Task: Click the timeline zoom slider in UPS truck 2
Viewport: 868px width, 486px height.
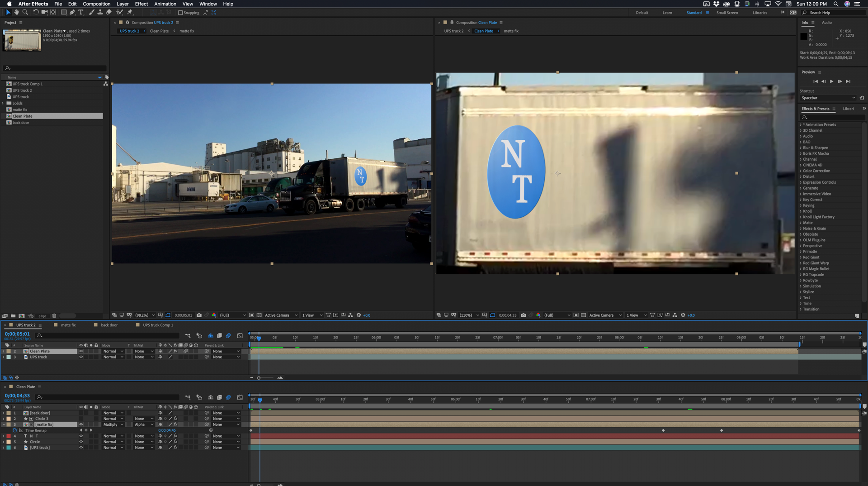Action: pos(259,378)
